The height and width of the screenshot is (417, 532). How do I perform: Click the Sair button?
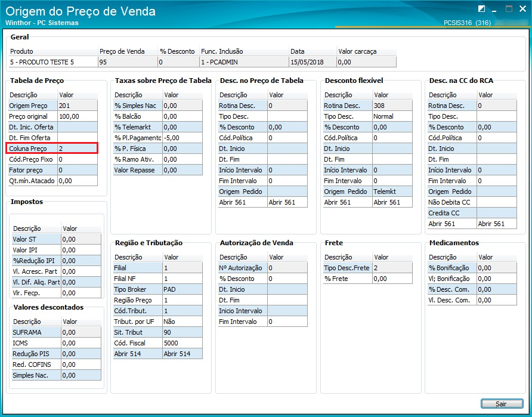pos(502,404)
